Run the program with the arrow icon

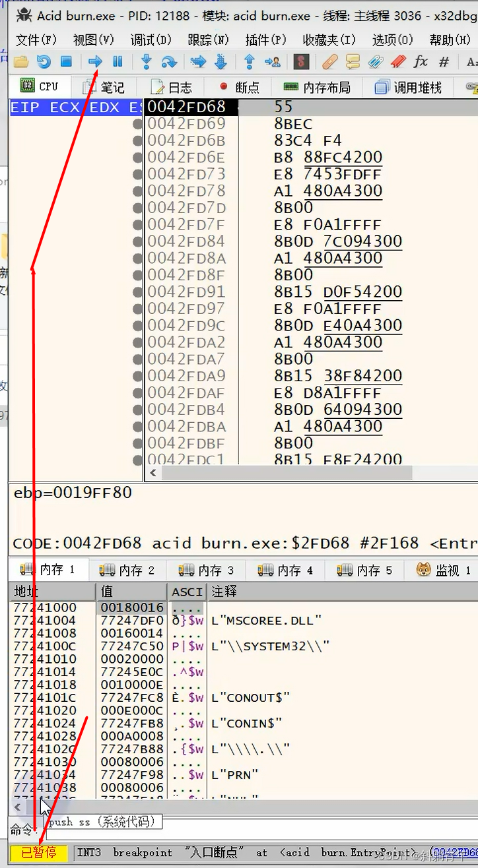coord(95,62)
